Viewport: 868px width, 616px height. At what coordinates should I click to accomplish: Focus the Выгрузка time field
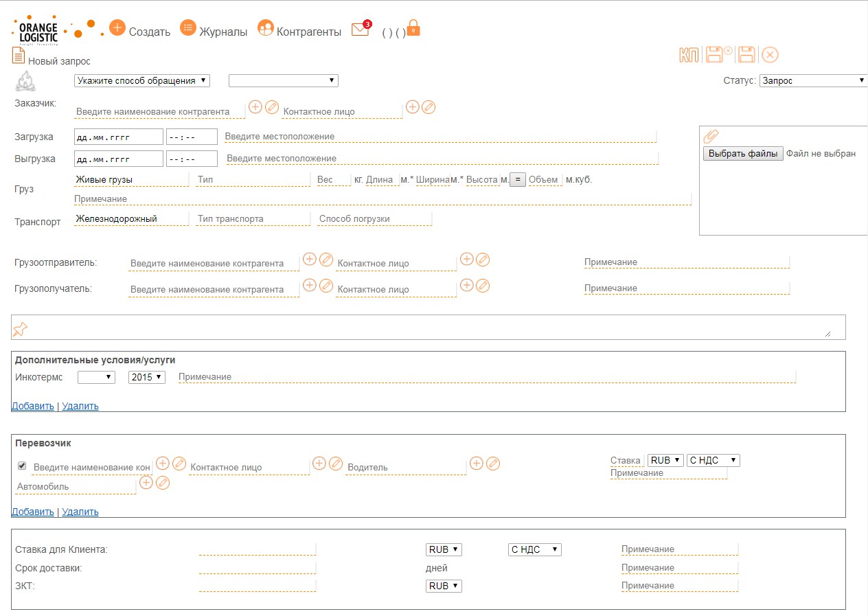192,159
